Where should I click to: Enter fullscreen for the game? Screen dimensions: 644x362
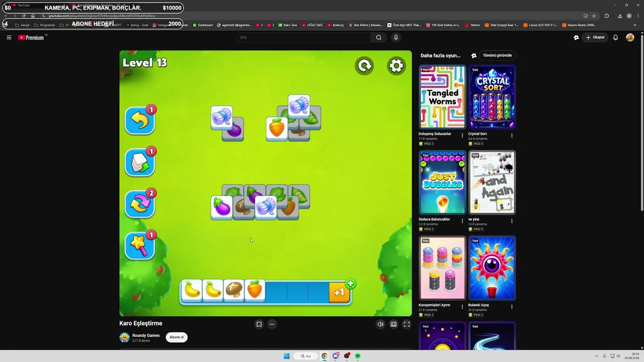pyautogui.click(x=407, y=324)
